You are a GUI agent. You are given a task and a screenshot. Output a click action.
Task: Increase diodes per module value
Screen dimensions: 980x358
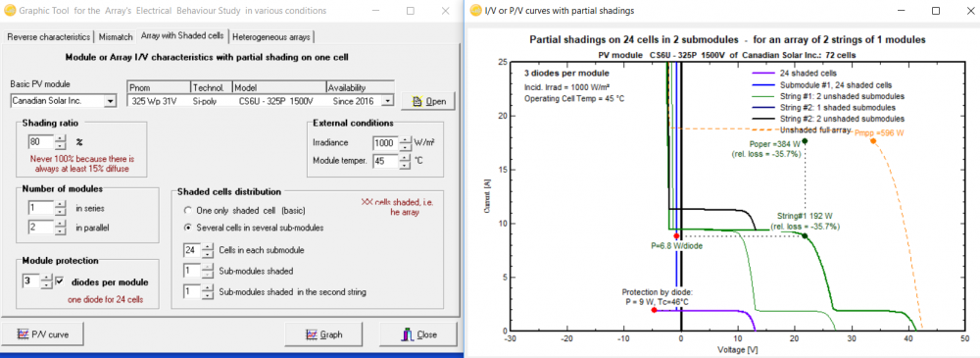click(x=46, y=279)
